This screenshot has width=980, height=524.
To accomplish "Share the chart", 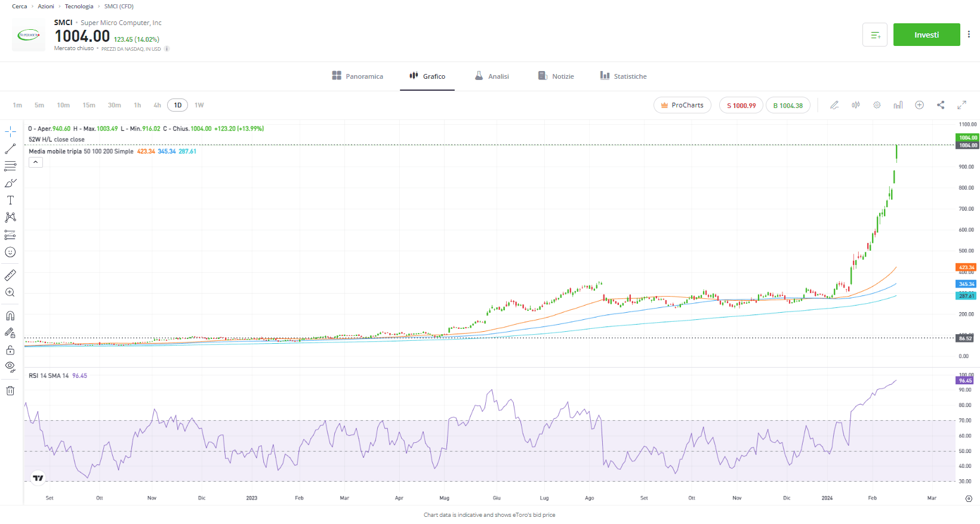I will (941, 105).
